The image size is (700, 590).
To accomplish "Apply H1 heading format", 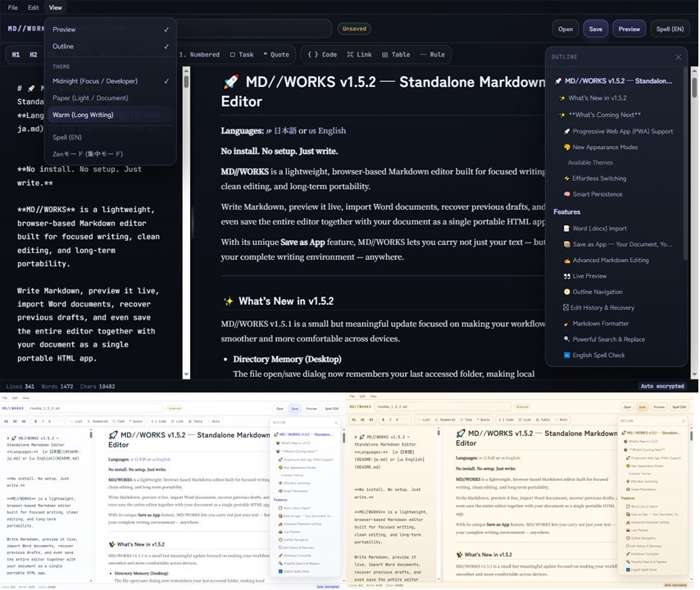I will [x=16, y=54].
